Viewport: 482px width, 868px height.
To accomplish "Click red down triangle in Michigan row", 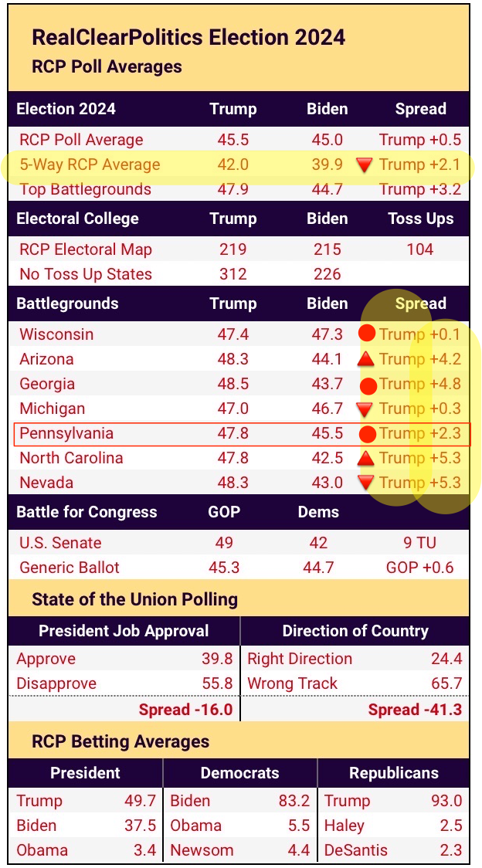I will coord(364,409).
